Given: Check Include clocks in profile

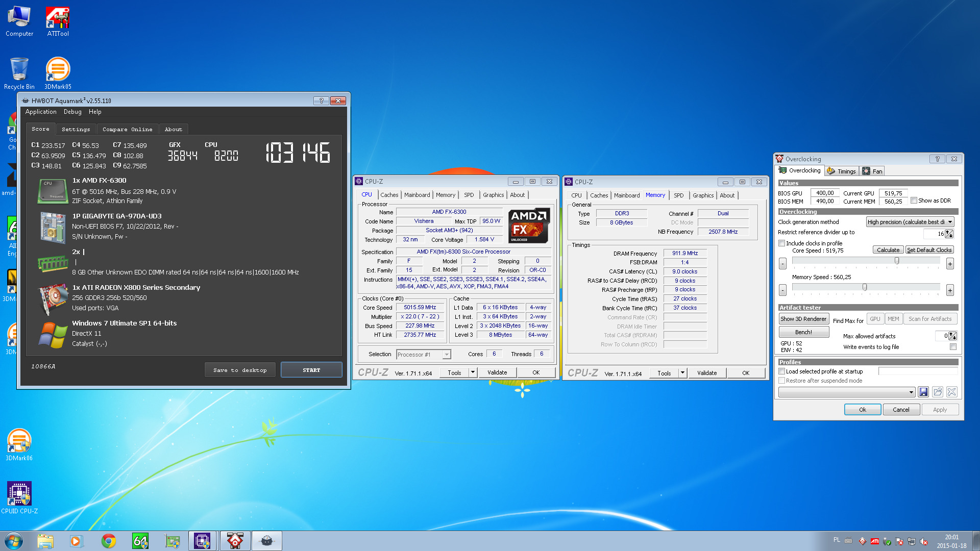Looking at the screenshot, I should coord(781,243).
